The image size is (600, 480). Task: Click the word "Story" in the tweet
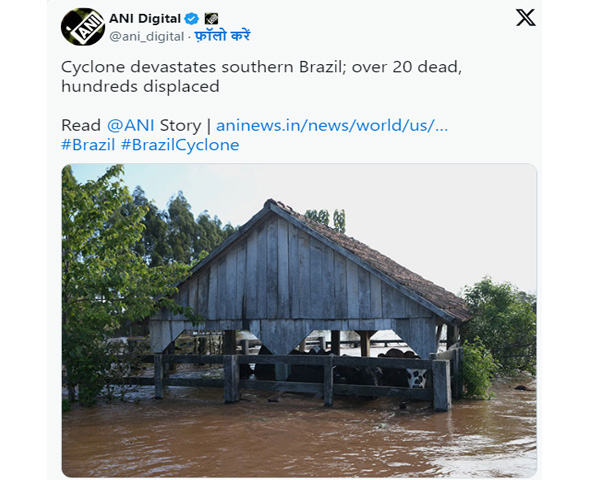pos(178,125)
